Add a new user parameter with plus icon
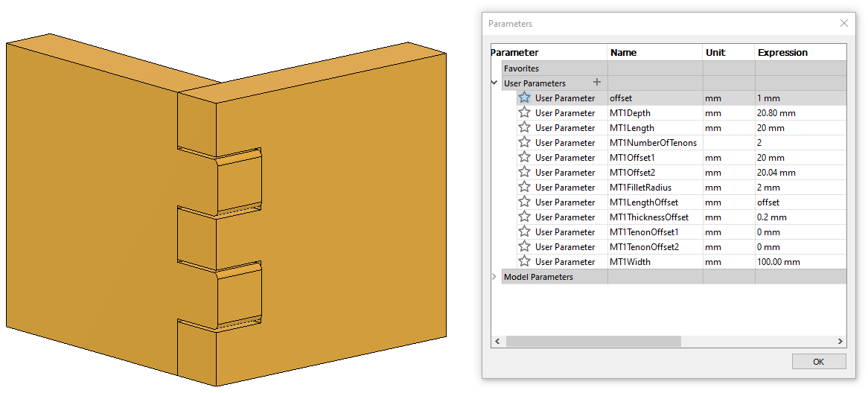The height and width of the screenshot is (393, 868). point(596,83)
